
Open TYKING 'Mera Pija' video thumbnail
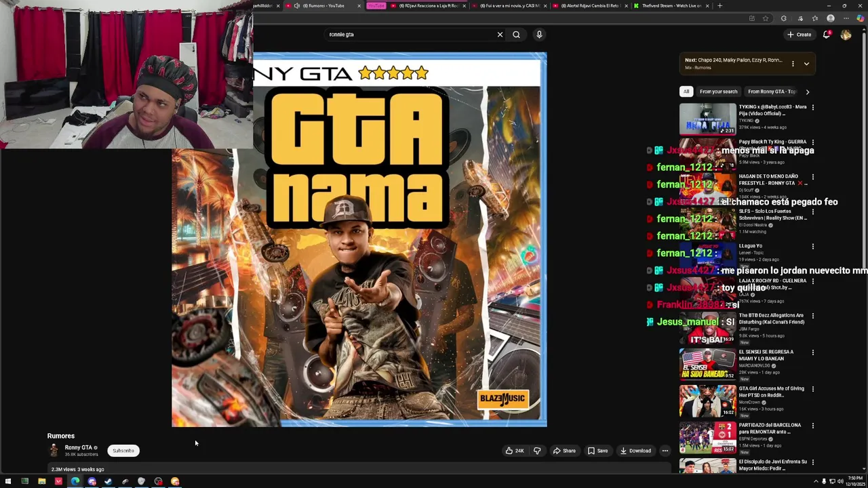point(707,119)
